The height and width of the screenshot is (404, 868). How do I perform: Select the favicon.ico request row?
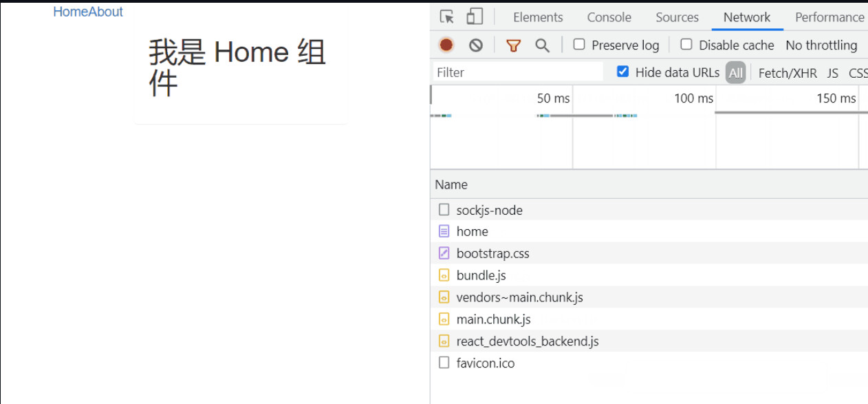[x=649, y=363]
